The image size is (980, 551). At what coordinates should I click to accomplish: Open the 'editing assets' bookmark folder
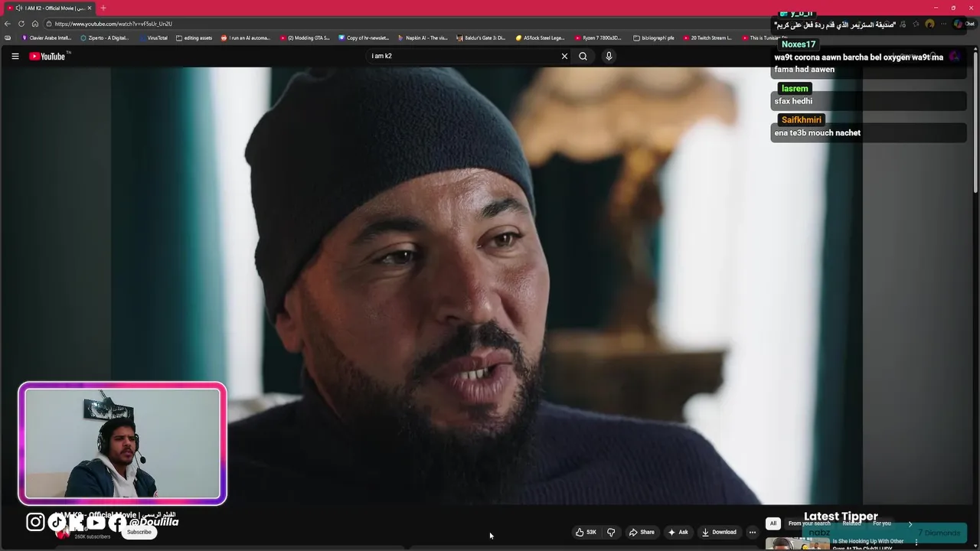(x=194, y=37)
